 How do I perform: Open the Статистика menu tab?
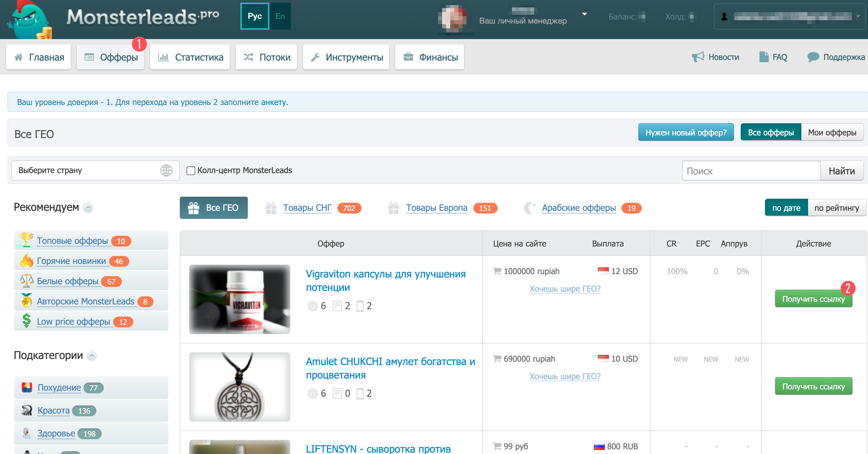[x=190, y=57]
